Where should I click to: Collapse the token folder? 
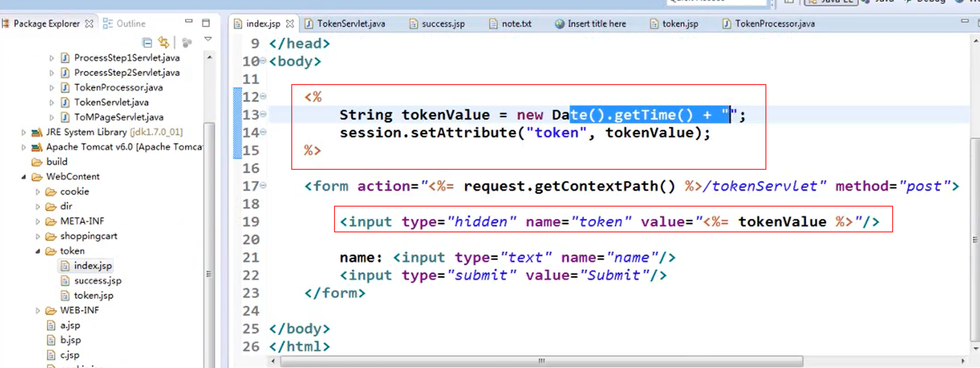[38, 251]
